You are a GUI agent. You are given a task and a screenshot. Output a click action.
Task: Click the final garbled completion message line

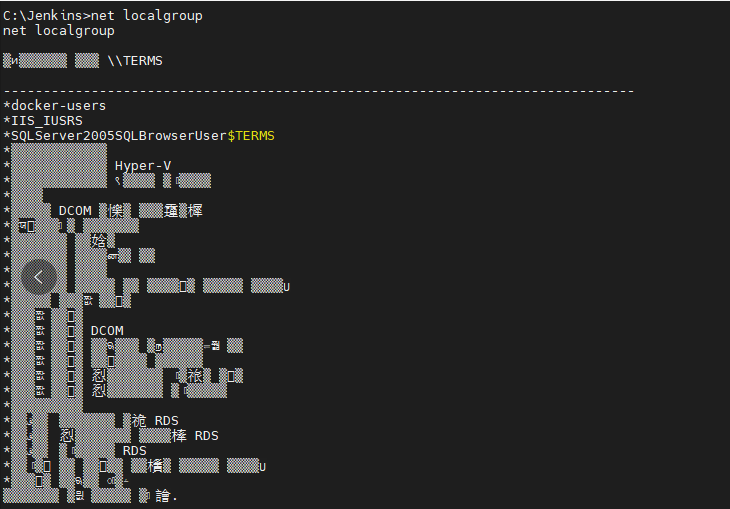point(90,495)
